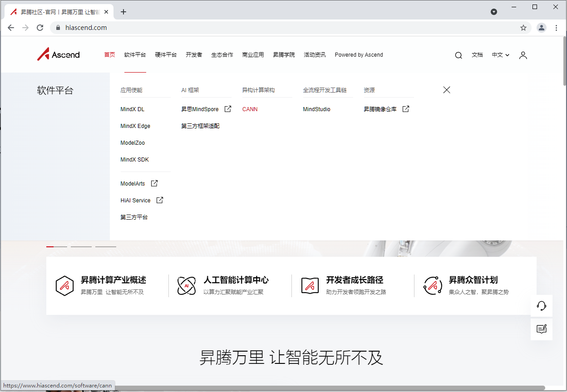Open the customer service headset icon

pyautogui.click(x=542, y=306)
